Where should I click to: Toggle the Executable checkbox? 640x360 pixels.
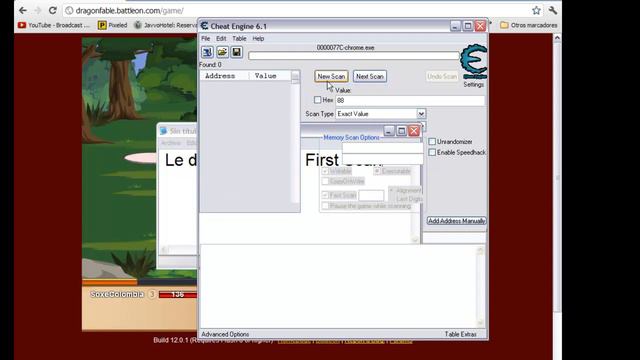click(377, 171)
